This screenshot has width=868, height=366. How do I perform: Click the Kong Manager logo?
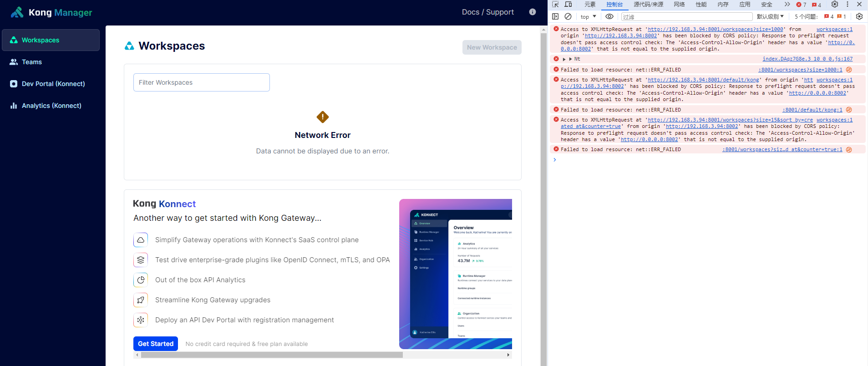51,12
